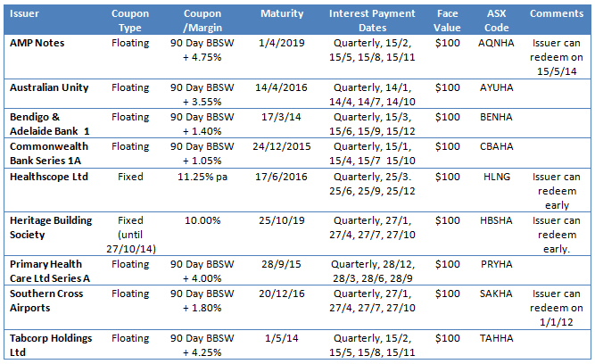Click the Heritage Building Society cell

coord(45,226)
